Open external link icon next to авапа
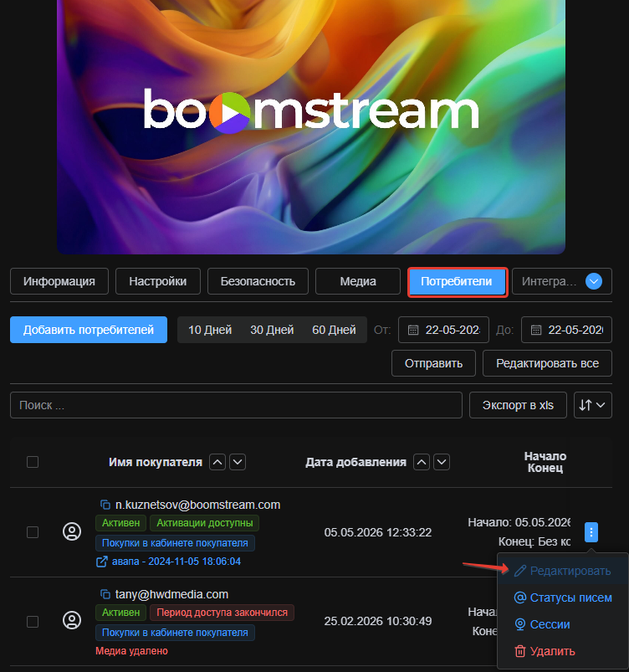This screenshot has width=629, height=672. click(101, 562)
